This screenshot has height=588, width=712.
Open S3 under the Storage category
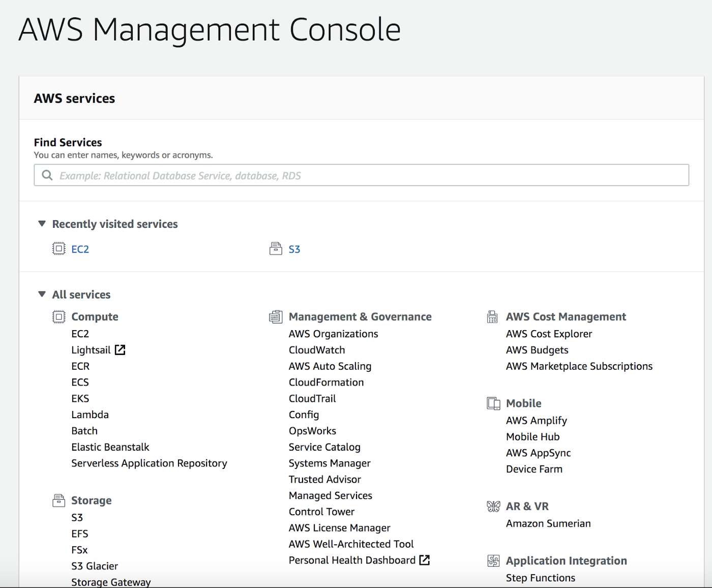[x=77, y=518]
